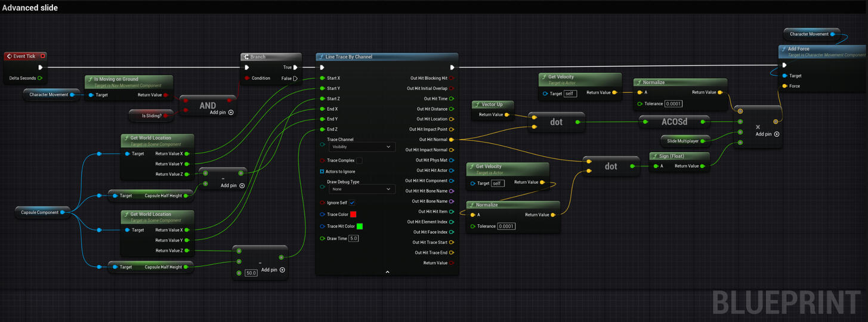Screen dimensions: 868x322
Task: Click the Branch node icon
Action: (245, 57)
